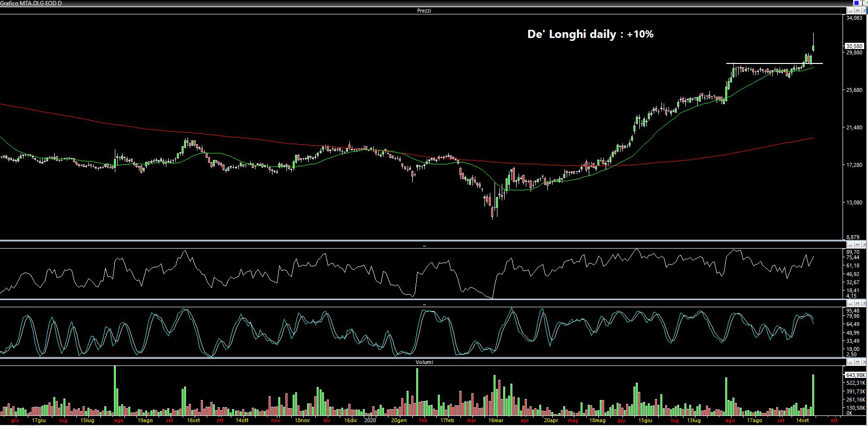The width and height of the screenshot is (868, 426).
Task: Click the 89,70 oscillator scale value
Action: pos(853,251)
